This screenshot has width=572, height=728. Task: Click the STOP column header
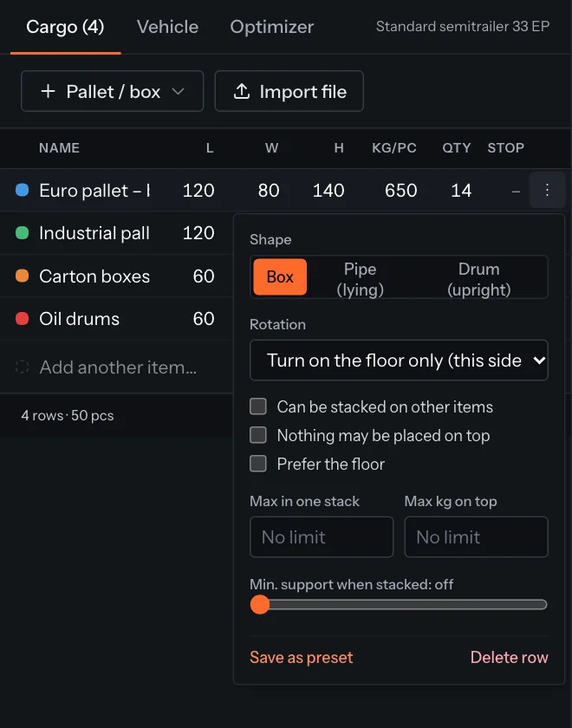tap(505, 148)
